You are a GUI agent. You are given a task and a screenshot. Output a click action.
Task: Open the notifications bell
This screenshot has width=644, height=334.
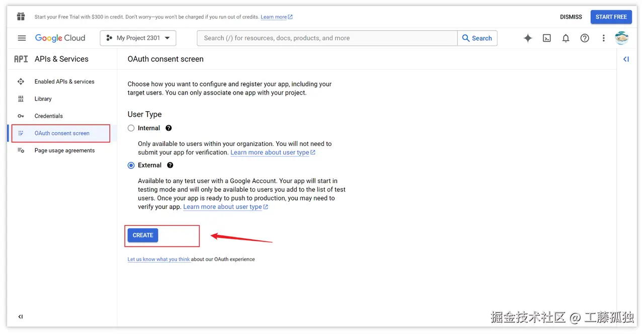pos(566,38)
